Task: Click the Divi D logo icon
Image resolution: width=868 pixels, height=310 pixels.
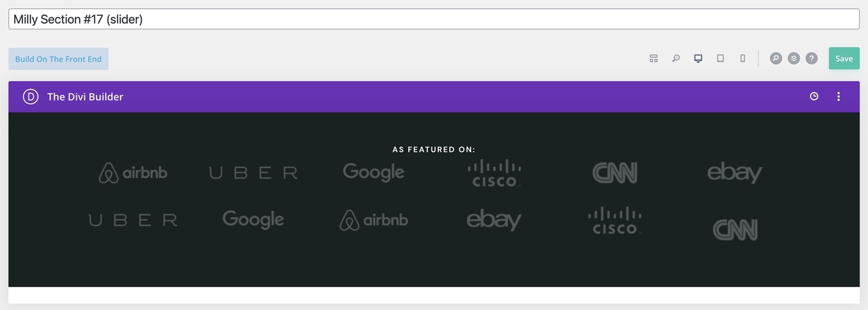Action: pyautogui.click(x=30, y=97)
